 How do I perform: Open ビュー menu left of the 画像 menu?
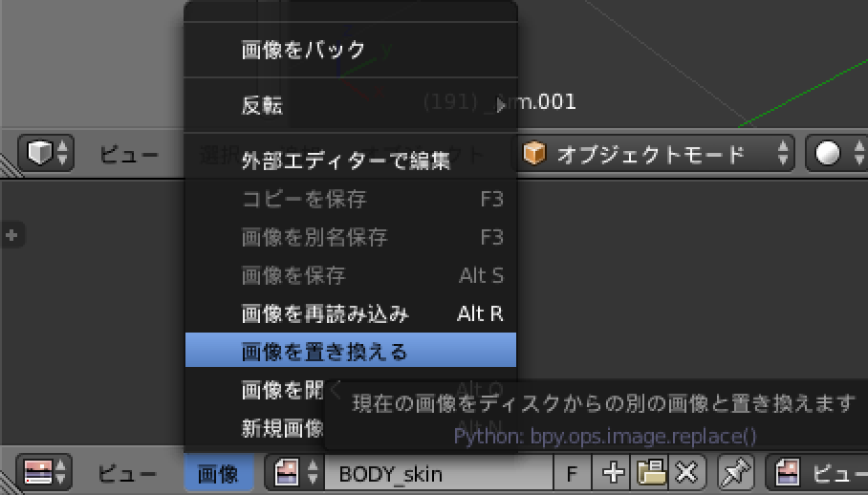[129, 473]
